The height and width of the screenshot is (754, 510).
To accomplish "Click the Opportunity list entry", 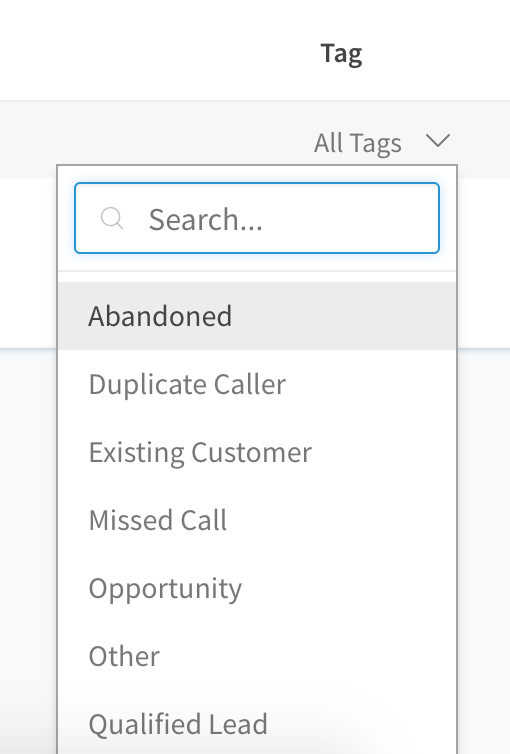I will (x=257, y=588).
